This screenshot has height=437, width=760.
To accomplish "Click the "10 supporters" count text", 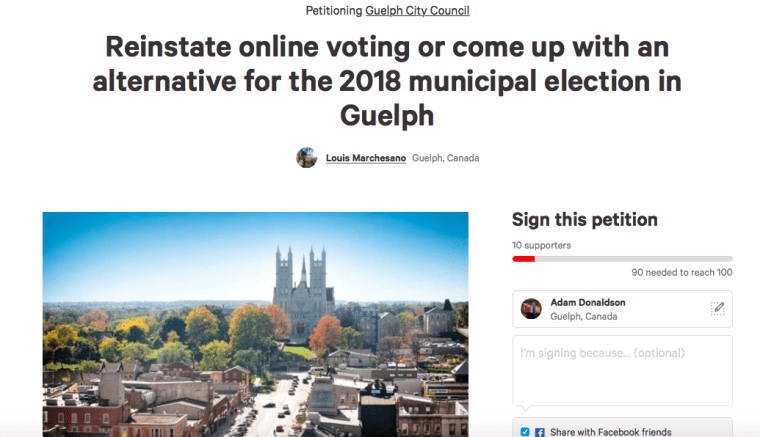I will 541,244.
